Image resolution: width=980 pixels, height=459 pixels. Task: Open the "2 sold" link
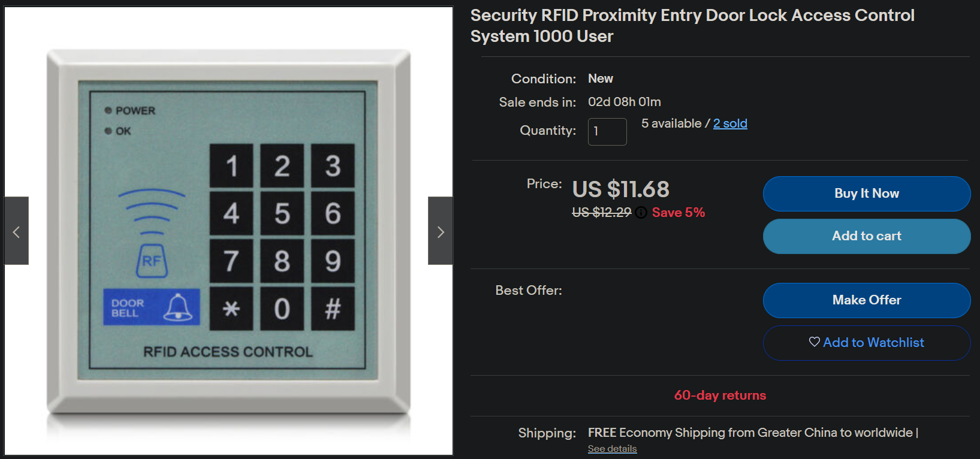730,123
